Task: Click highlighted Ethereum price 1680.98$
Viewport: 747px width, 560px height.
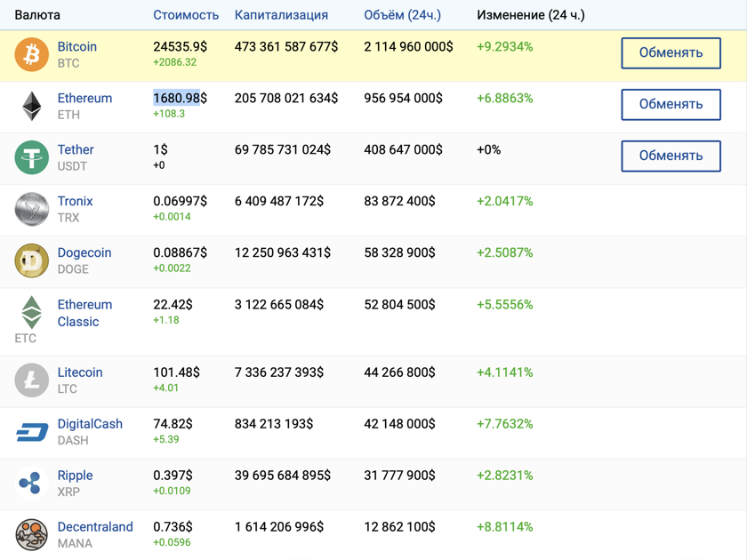Action: [x=180, y=98]
